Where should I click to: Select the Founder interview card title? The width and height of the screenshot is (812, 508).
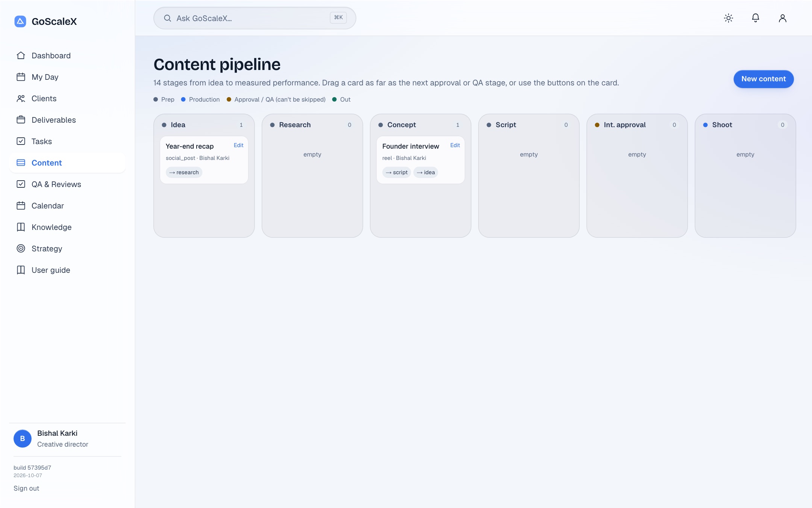[x=411, y=146]
